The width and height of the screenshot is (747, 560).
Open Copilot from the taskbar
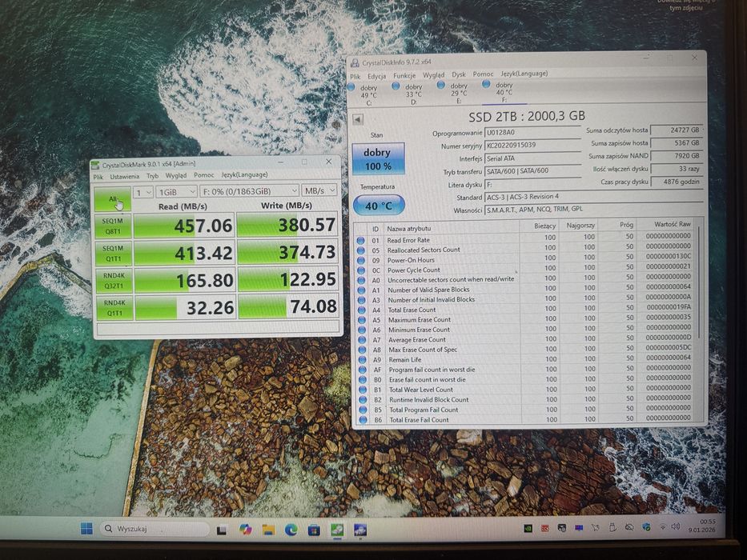tap(245, 530)
